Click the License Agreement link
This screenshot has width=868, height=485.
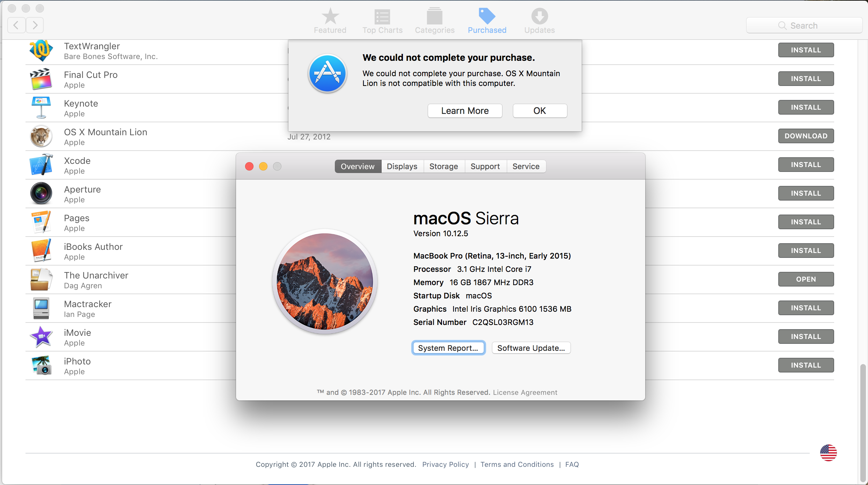pos(525,392)
